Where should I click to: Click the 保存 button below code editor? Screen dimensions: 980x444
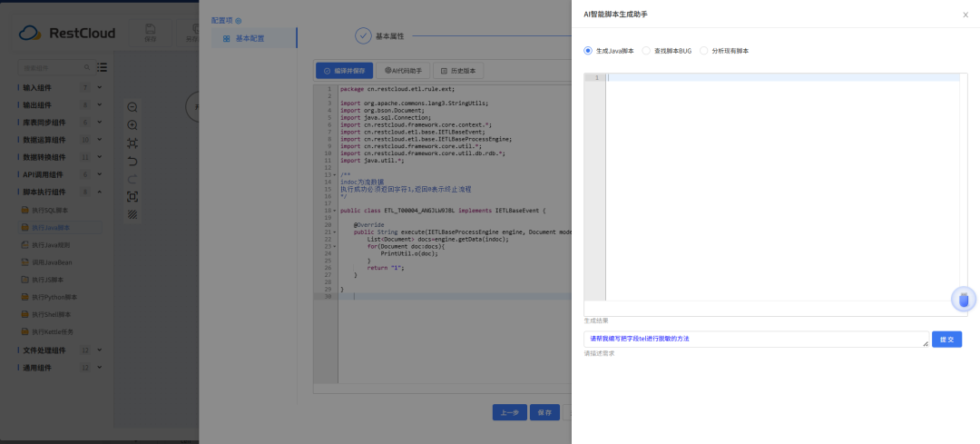(544, 413)
